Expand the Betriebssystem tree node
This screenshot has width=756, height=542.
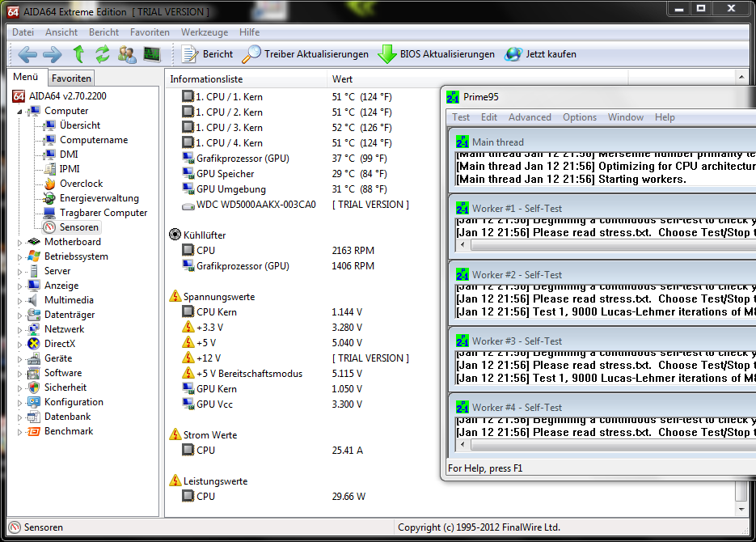(x=19, y=257)
